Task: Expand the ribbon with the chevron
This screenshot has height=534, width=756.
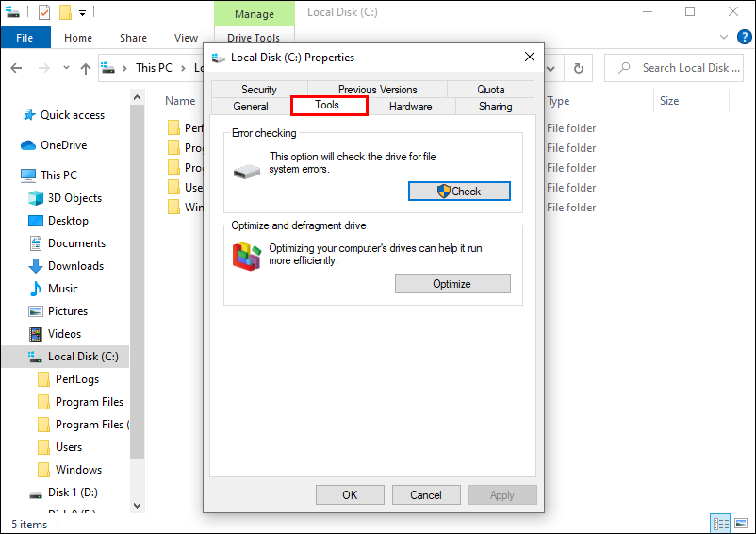Action: tap(724, 37)
